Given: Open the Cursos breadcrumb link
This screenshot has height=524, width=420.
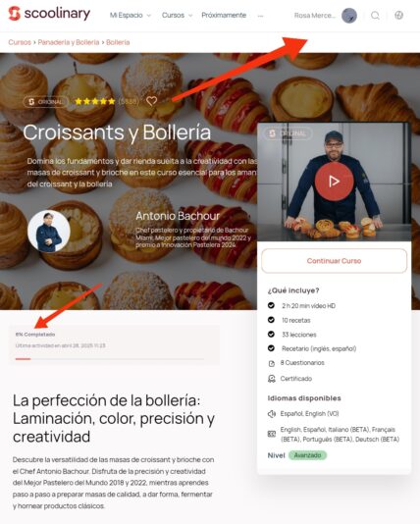Looking at the screenshot, I should [20, 42].
